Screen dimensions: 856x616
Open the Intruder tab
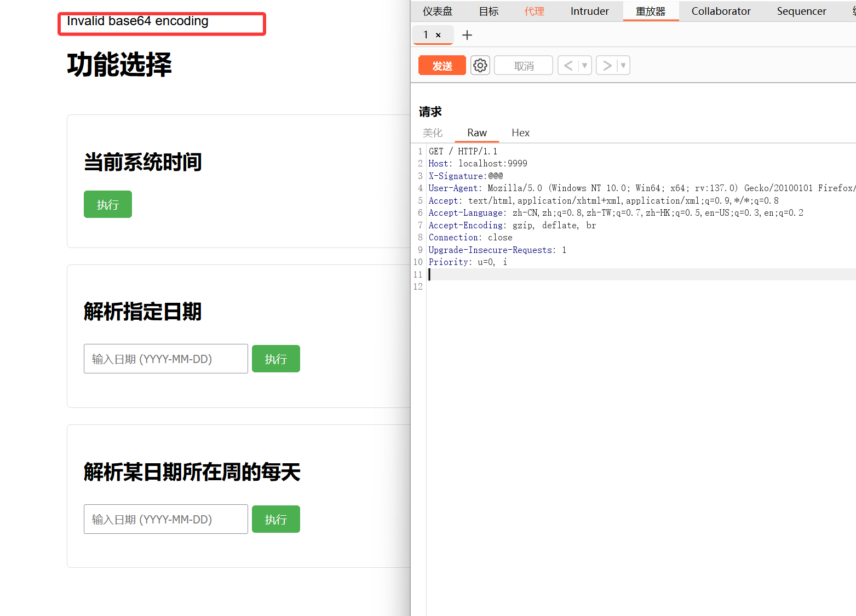589,11
